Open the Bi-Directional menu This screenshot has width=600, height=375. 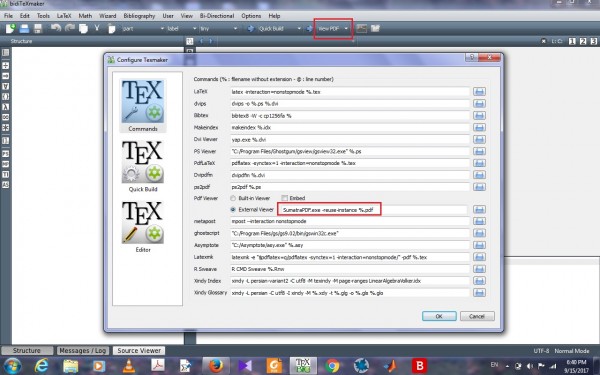coord(217,16)
